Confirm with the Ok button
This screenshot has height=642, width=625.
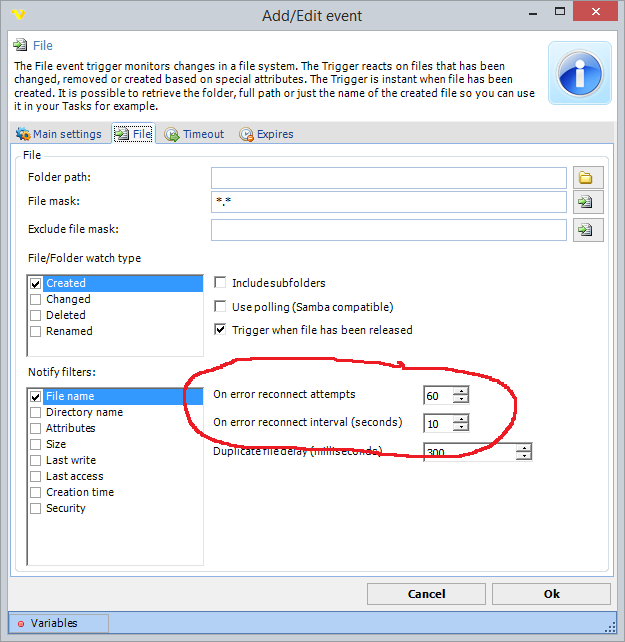(551, 594)
